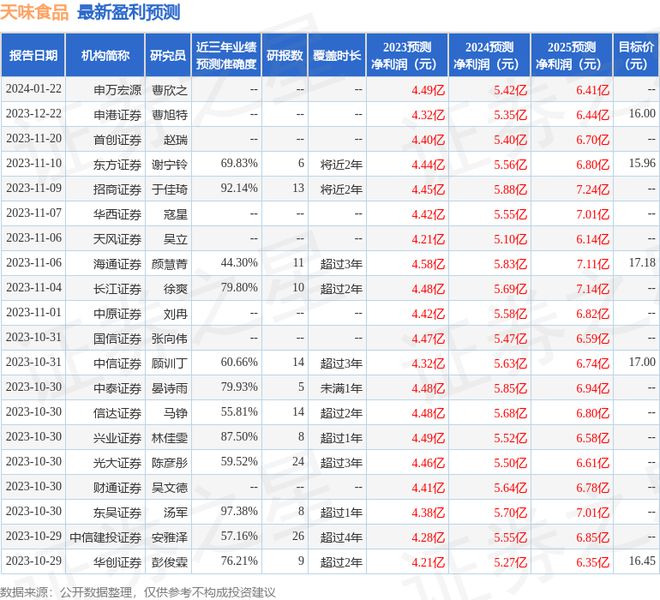
Task: Select the 2025预测净利润 column header
Action: coord(571,55)
